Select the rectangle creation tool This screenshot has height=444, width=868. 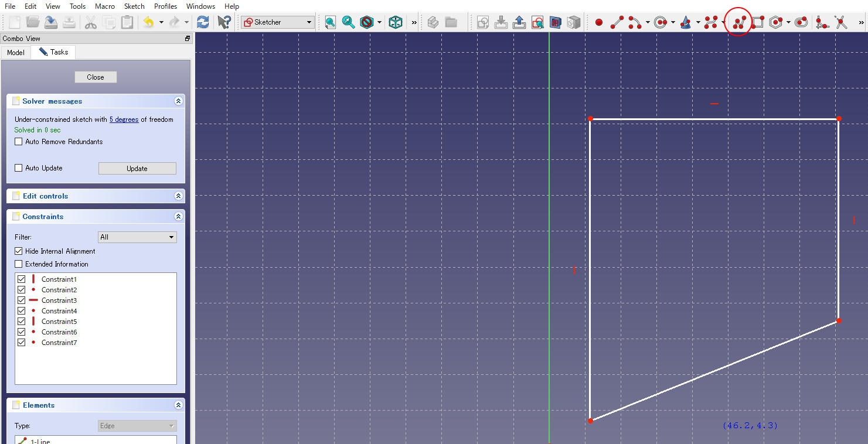click(x=758, y=22)
